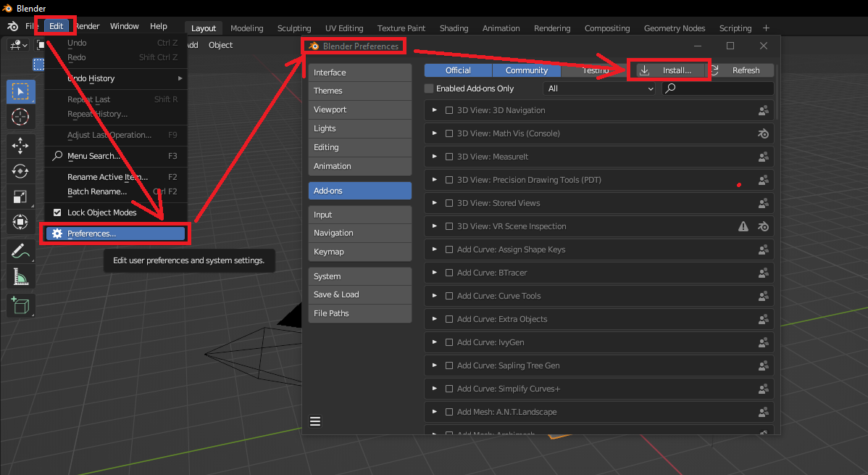
Task: Switch to the Scripting workspace tab
Action: click(735, 28)
